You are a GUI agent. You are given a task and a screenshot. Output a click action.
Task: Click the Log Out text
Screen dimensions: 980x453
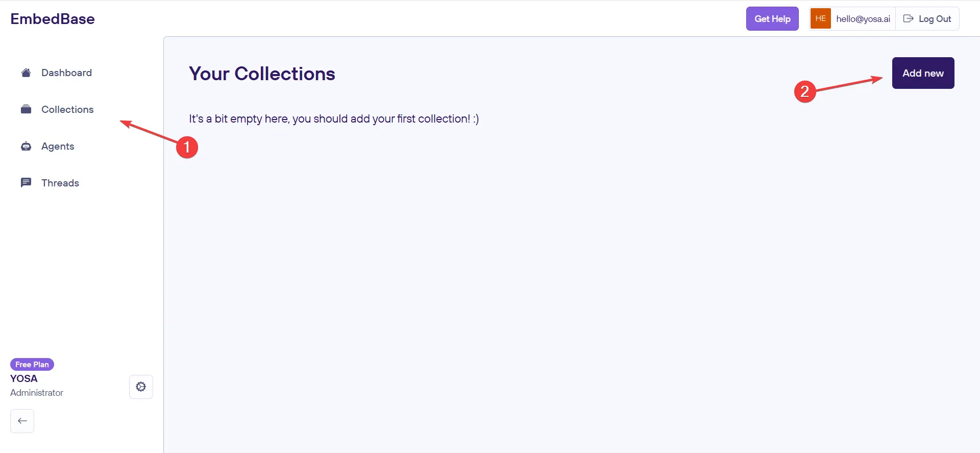[935, 19]
